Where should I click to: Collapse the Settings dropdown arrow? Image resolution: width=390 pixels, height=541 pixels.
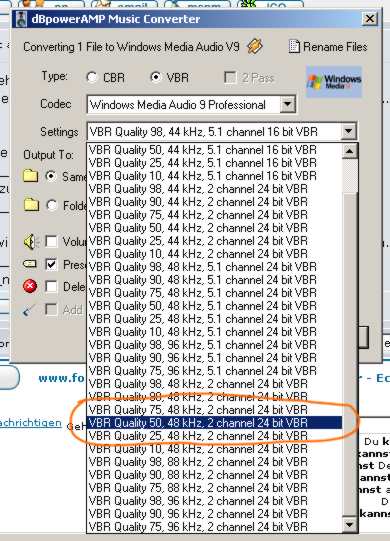tap(348, 131)
